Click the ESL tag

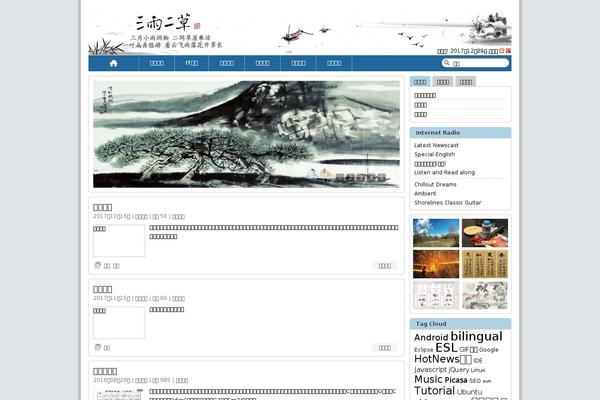pyautogui.click(x=446, y=348)
